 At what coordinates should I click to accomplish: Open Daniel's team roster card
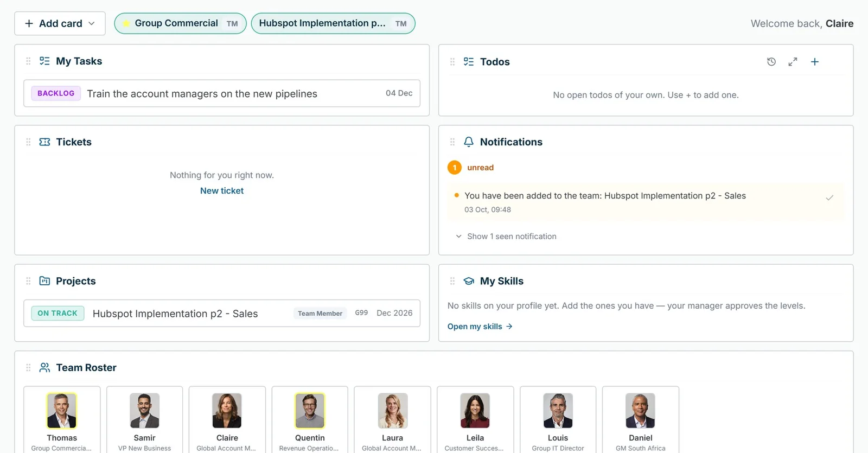(x=641, y=420)
